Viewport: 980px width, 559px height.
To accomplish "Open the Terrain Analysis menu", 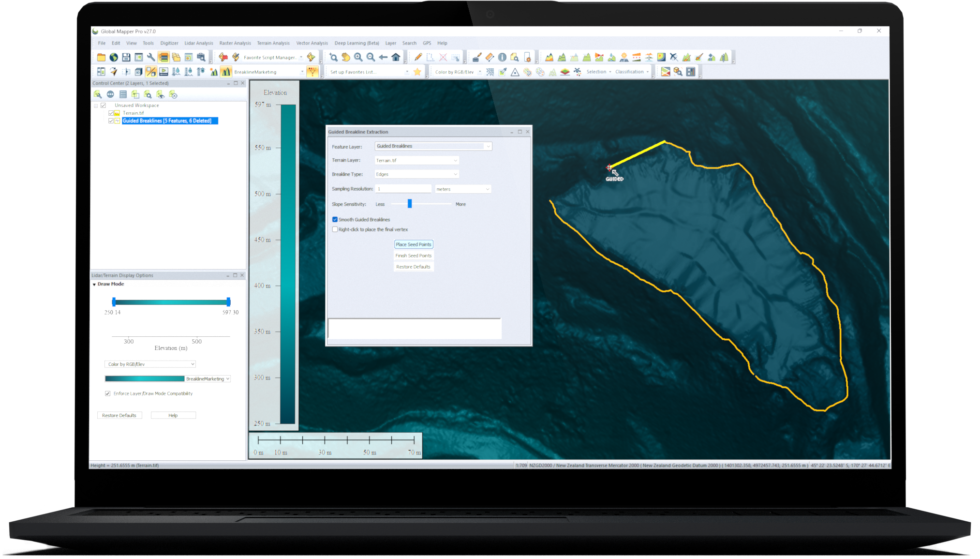I will 273,43.
